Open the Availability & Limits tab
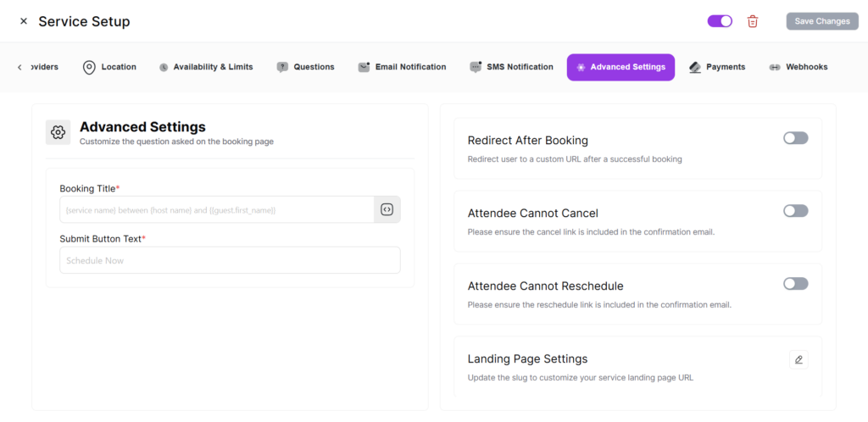The height and width of the screenshot is (422, 868). 213,67
